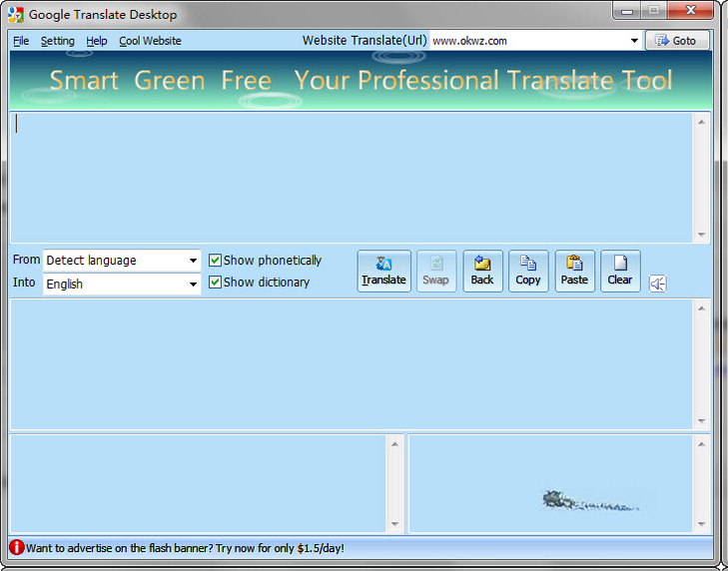This screenshot has width=728, height=571.
Task: Click the red info icon in status bar
Action: [x=16, y=548]
